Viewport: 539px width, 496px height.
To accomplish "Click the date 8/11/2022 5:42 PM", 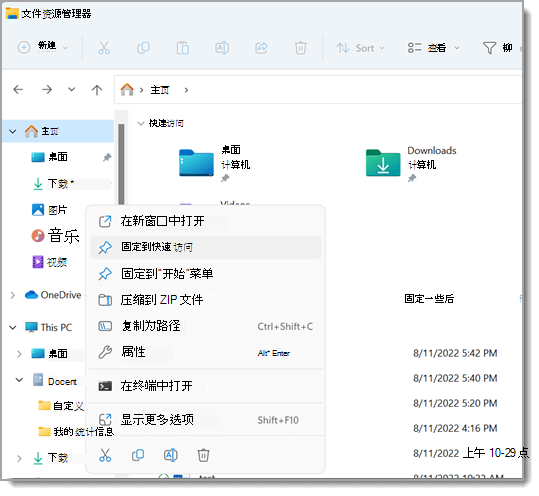I will click(x=455, y=353).
